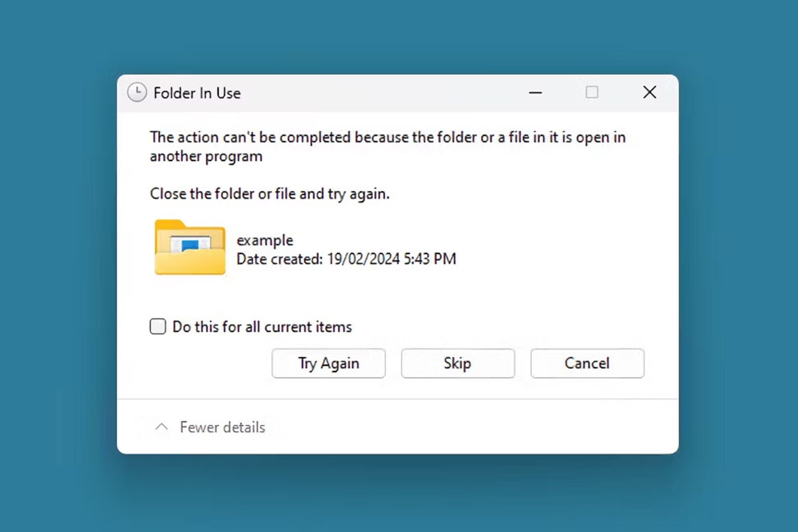Click the Date created 19/02/2024 line
The height and width of the screenshot is (532, 798).
tap(346, 259)
